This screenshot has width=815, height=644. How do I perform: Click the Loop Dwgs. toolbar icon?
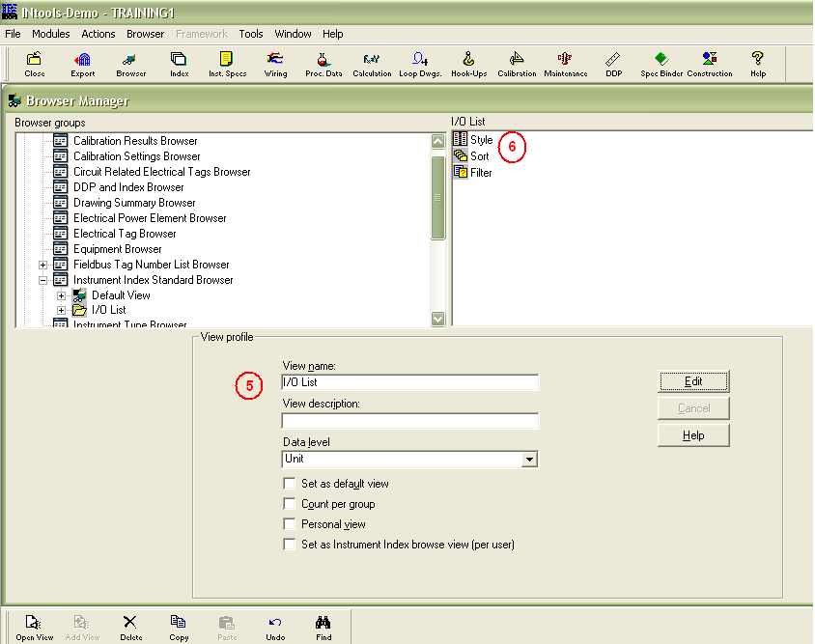(x=419, y=64)
